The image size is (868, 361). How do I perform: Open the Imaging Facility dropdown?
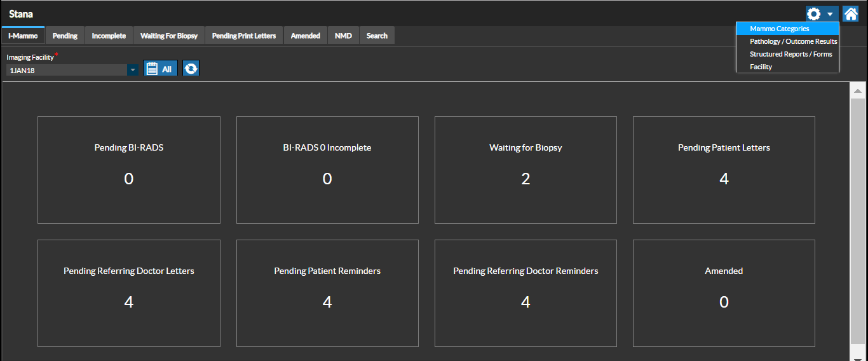[132, 71]
